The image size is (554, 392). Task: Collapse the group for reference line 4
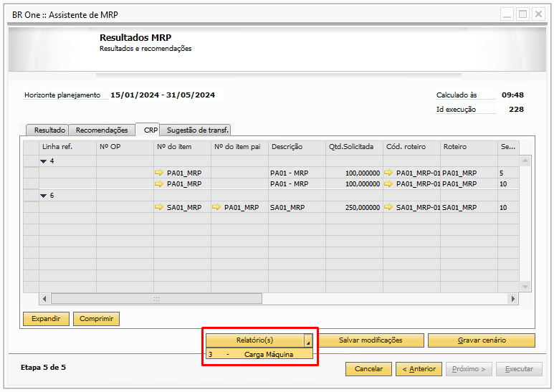pos(44,161)
